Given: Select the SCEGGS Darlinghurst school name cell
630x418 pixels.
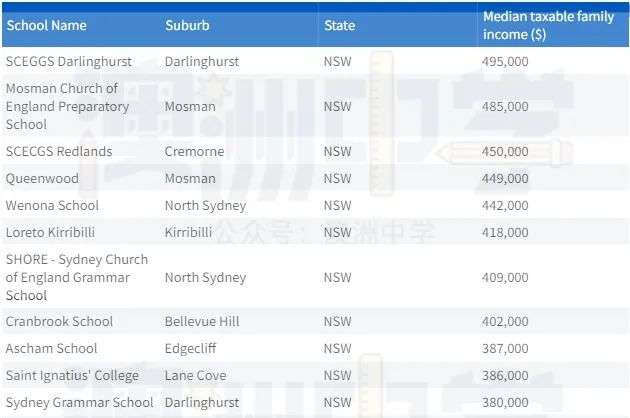Looking at the screenshot, I should (x=69, y=61).
